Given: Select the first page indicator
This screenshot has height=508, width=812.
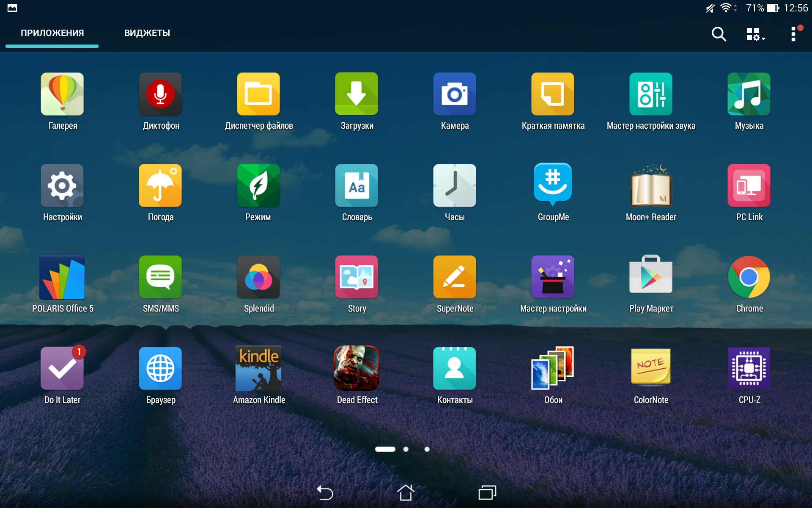Looking at the screenshot, I should coord(385,449).
